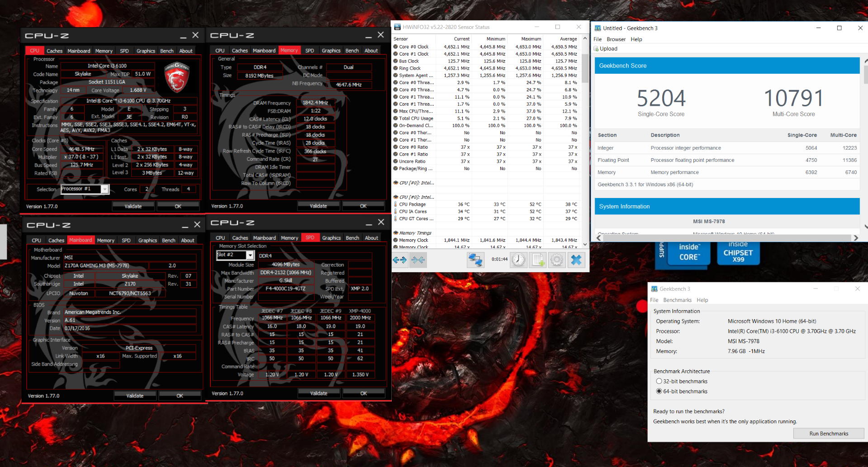The width and height of the screenshot is (868, 467).
Task: Click the Multi-Core Score value 10791
Action: pos(793,98)
